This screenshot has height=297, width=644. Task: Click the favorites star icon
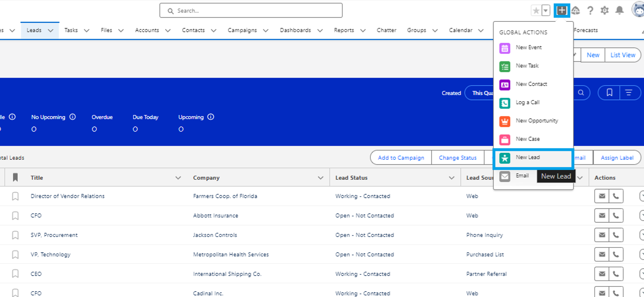point(535,10)
